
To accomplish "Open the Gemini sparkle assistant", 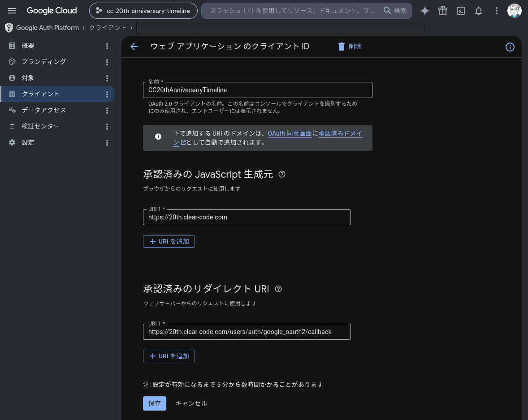I will (425, 11).
